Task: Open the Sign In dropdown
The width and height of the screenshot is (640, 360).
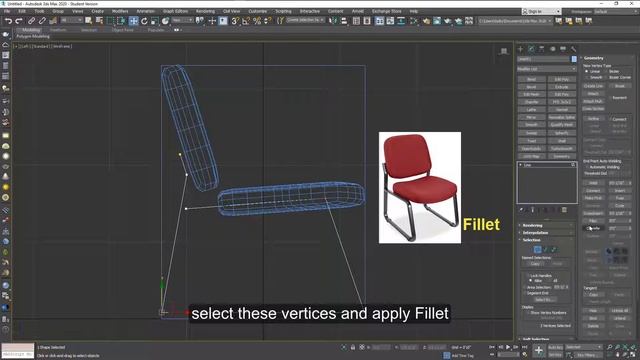Action: pos(541,11)
